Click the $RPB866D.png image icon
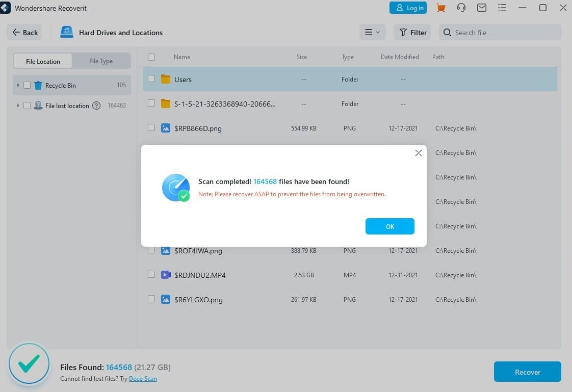The height and width of the screenshot is (392, 572). click(x=166, y=128)
